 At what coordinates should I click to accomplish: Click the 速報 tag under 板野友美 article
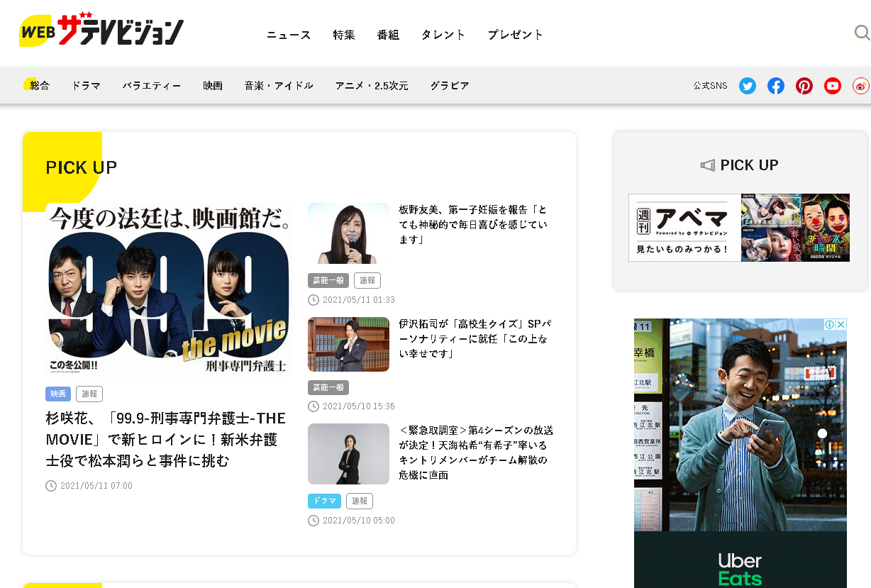(x=367, y=280)
